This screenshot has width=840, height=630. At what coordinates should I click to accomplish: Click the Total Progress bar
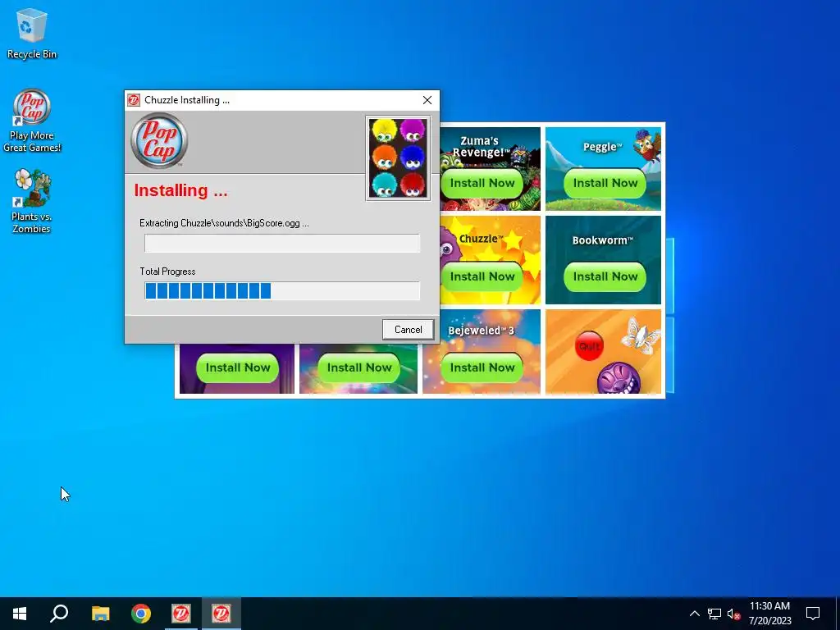pos(282,291)
